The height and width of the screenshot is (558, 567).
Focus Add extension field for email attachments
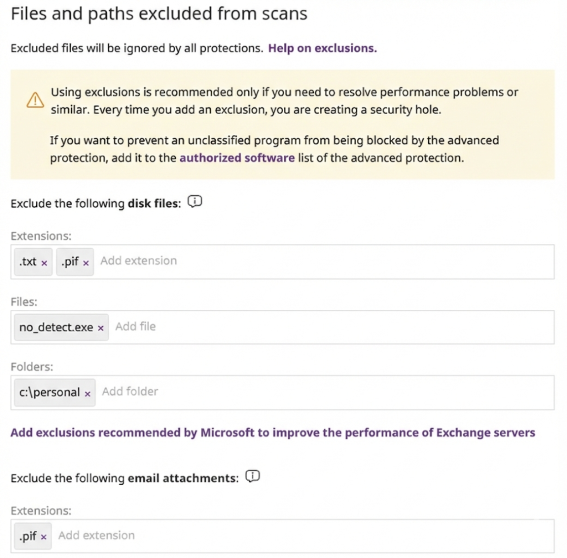pyautogui.click(x=304, y=536)
